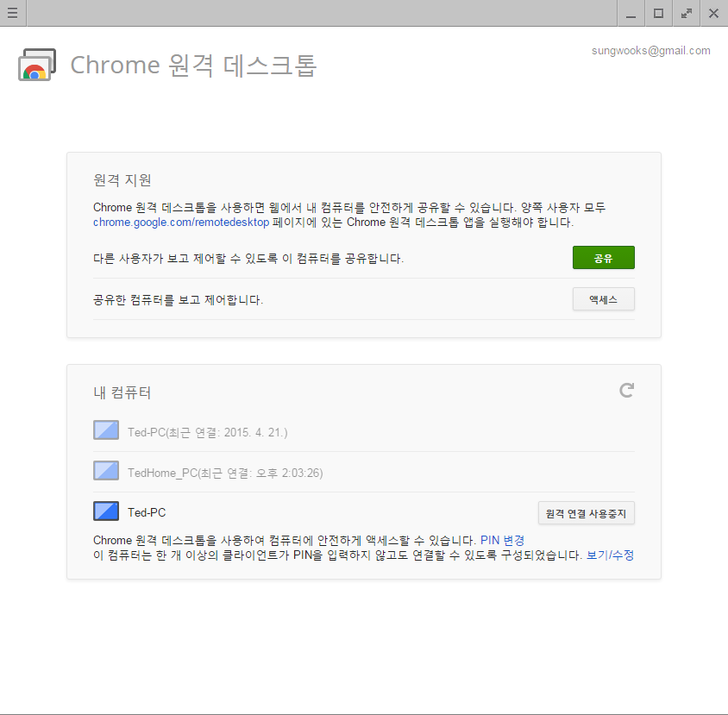This screenshot has height=715, width=728.
Task: Open the hamburger menu in the title bar
Action: pos(13,13)
